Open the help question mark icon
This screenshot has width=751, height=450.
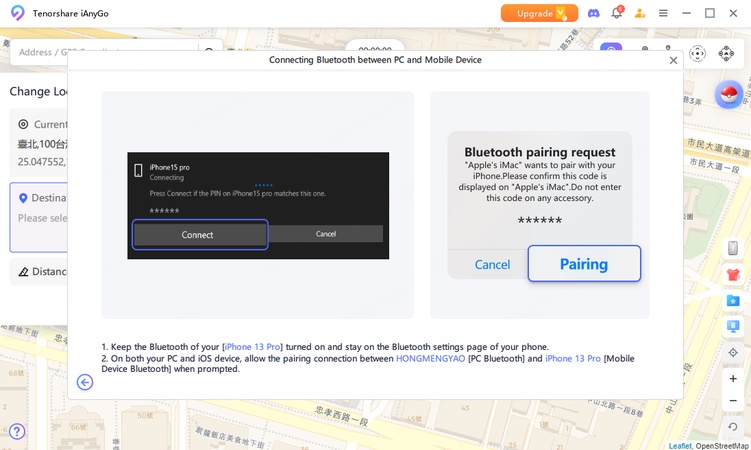pos(17,431)
